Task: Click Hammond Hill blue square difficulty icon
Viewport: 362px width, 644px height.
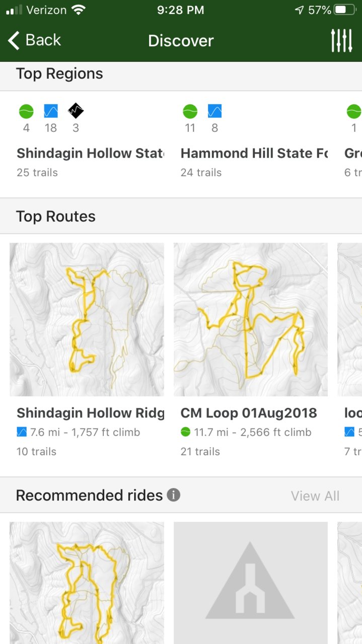Action: (214, 111)
